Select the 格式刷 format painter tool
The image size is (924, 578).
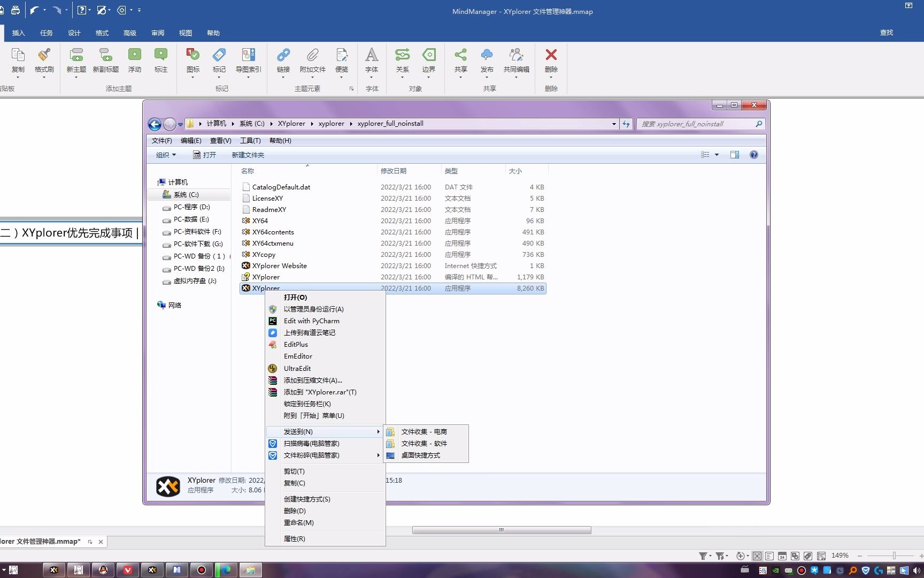(x=44, y=55)
